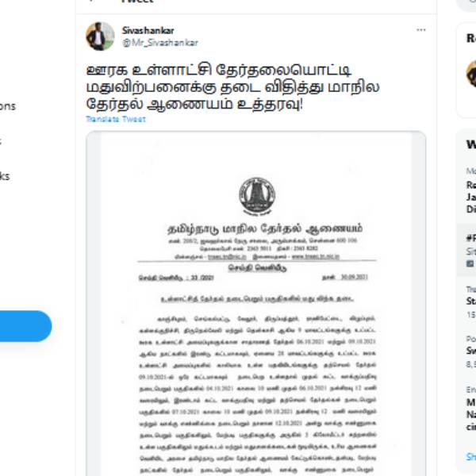Click the small promoted icon under hashtag trend
The image size is (476, 476).
click(470, 263)
